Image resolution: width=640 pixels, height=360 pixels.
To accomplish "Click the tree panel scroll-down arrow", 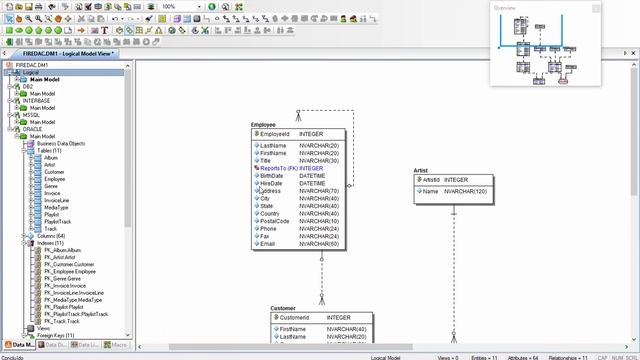I will point(128,335).
